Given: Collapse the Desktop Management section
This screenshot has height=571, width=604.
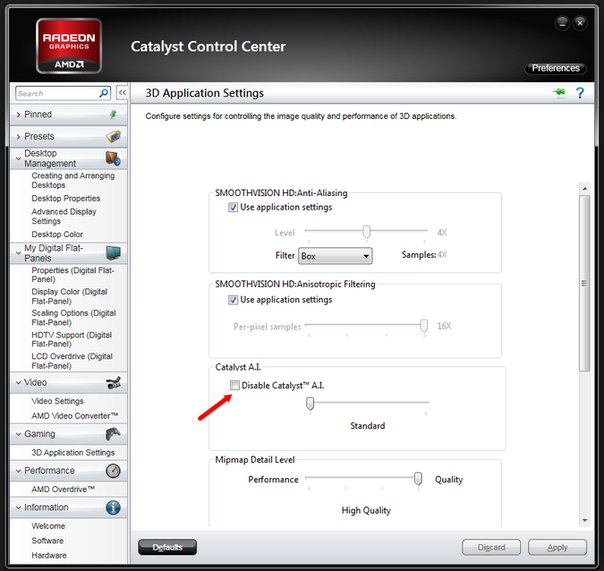Looking at the screenshot, I should coord(18,158).
